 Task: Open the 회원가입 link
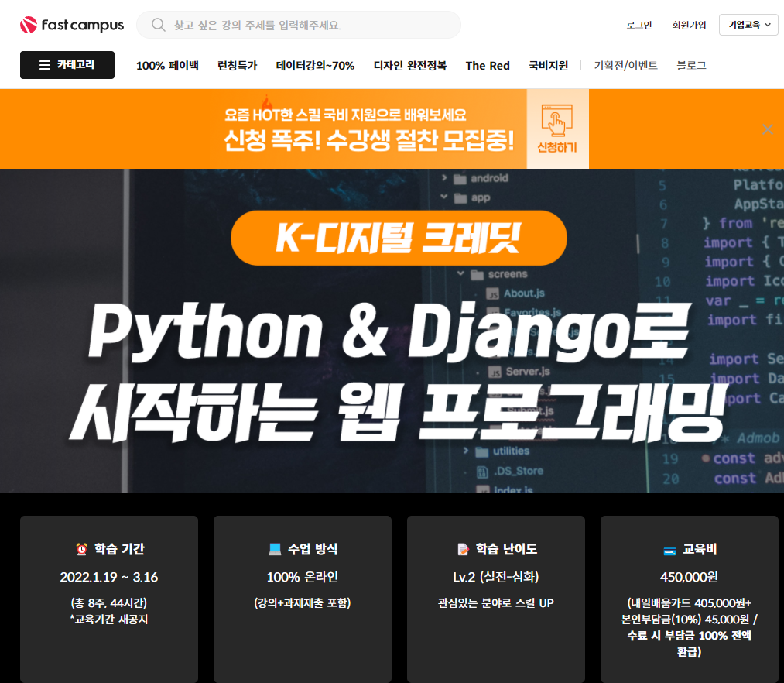click(689, 25)
